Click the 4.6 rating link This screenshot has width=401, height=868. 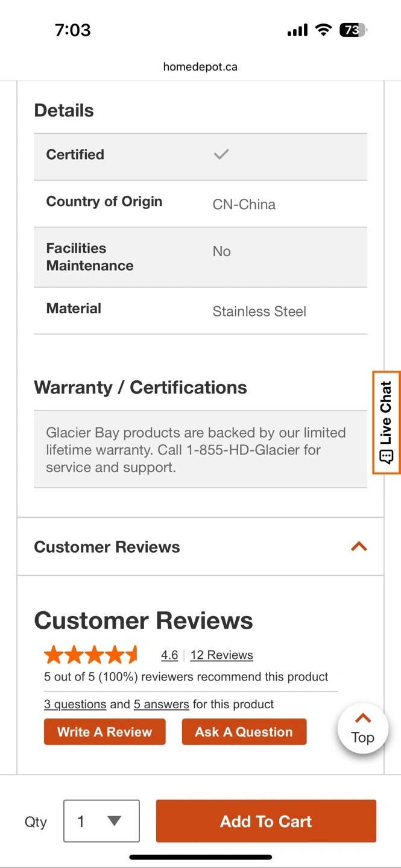pyautogui.click(x=169, y=655)
